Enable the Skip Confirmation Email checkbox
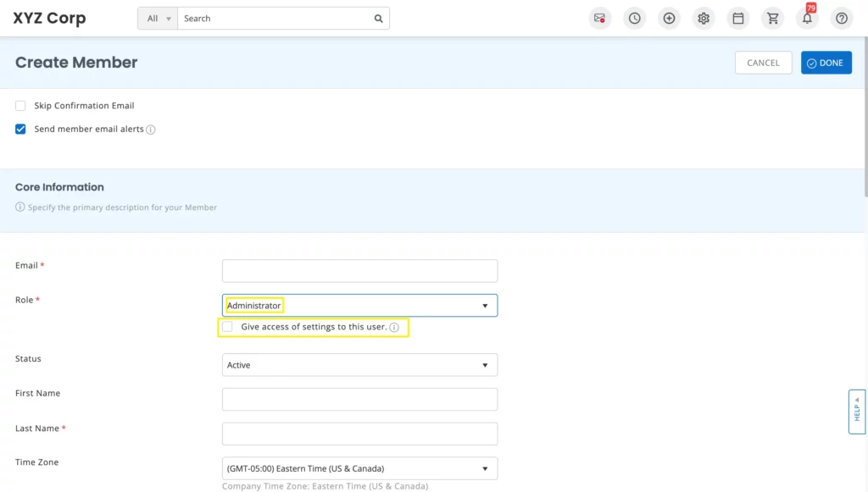The height and width of the screenshot is (492, 868). pyautogui.click(x=20, y=106)
